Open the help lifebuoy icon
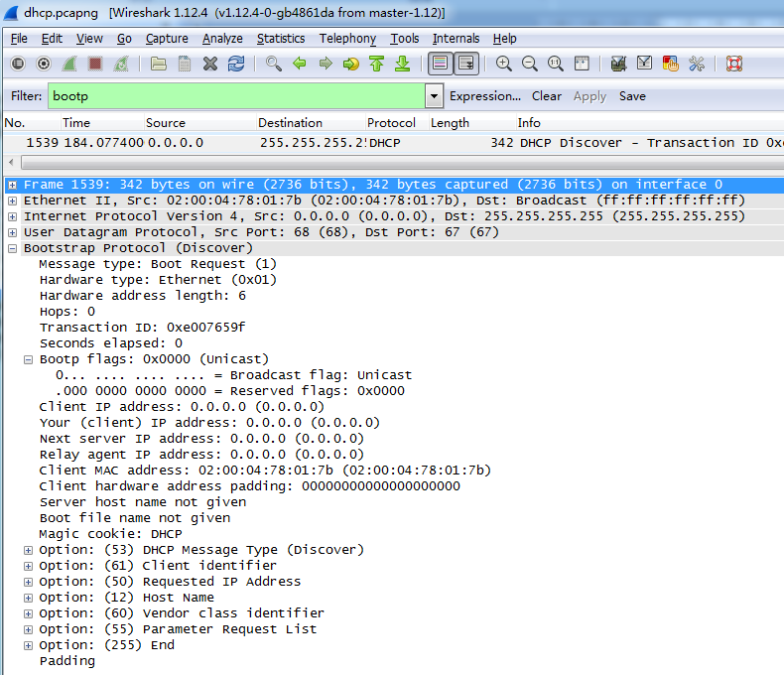This screenshot has width=784, height=675. tap(734, 64)
